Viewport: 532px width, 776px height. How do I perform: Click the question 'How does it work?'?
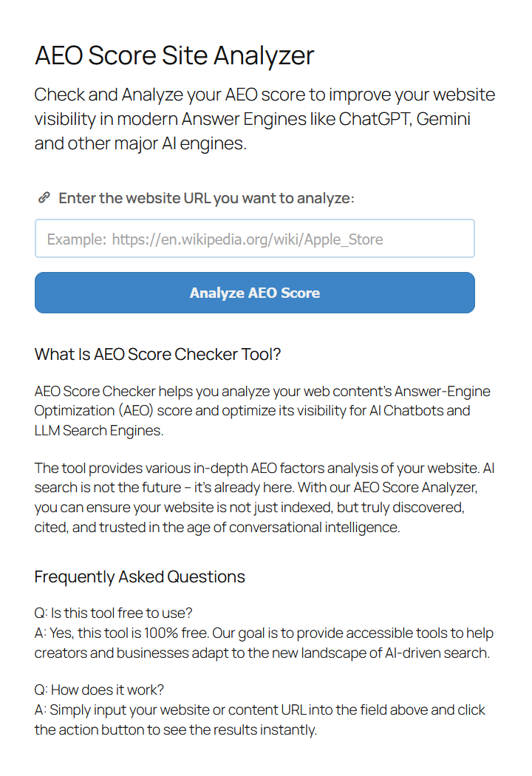(x=99, y=690)
